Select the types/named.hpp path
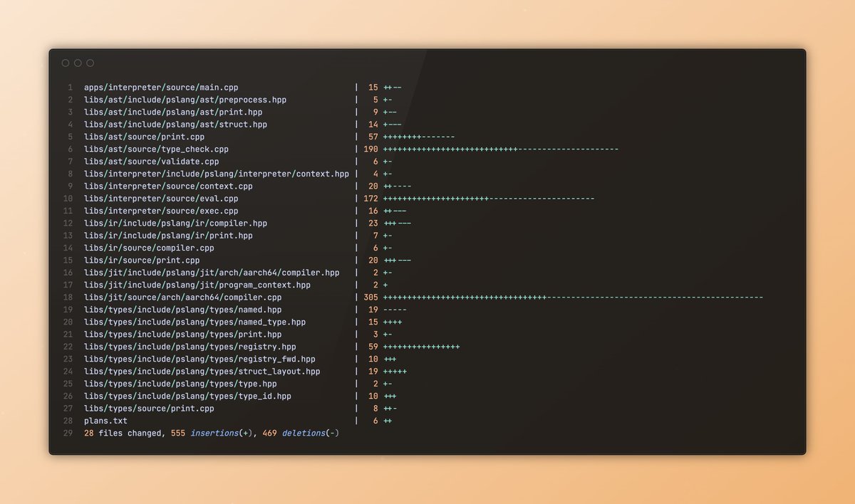855x504 pixels. pos(183,310)
